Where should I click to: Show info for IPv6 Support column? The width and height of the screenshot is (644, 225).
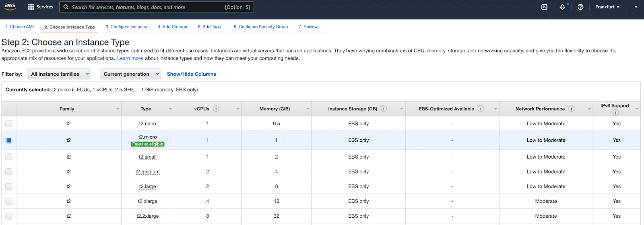click(x=615, y=112)
